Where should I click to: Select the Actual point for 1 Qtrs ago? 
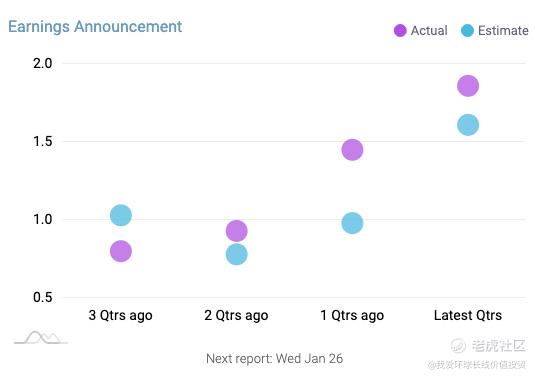point(352,149)
